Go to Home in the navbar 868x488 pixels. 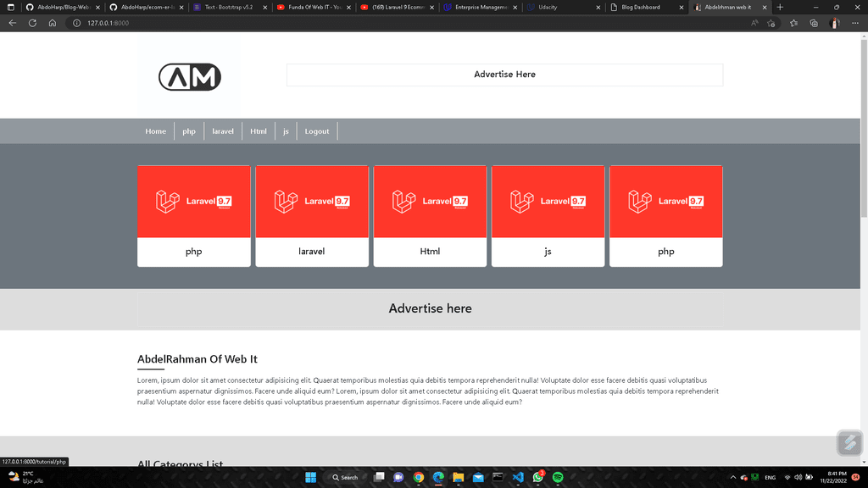click(156, 131)
